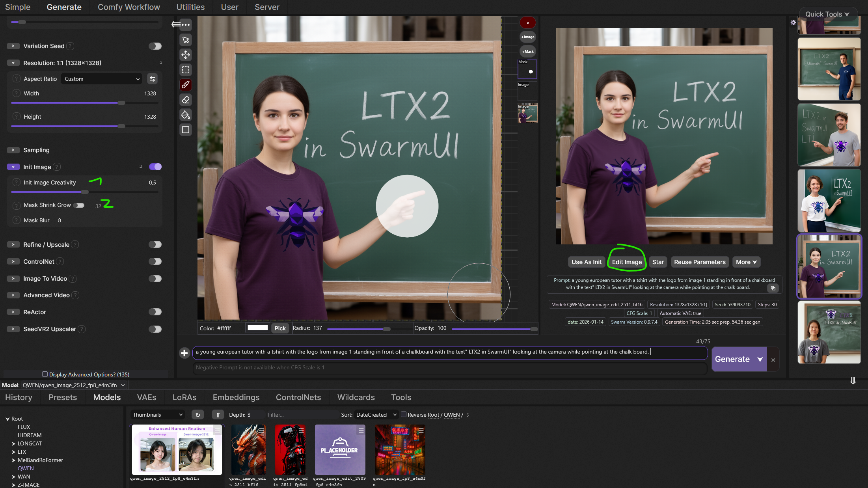Select the move tool with four arrows
Viewport: 868px width, 488px height.
tap(186, 55)
